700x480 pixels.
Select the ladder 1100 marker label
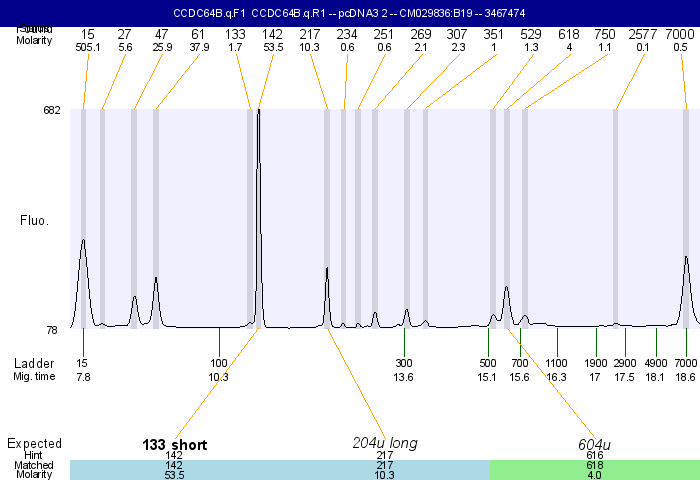coord(557,362)
